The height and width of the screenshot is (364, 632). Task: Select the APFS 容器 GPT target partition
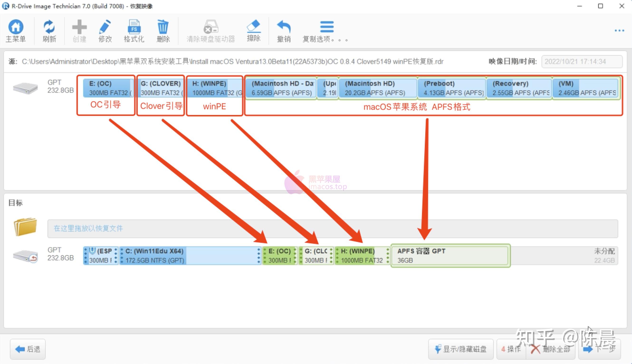coord(450,255)
